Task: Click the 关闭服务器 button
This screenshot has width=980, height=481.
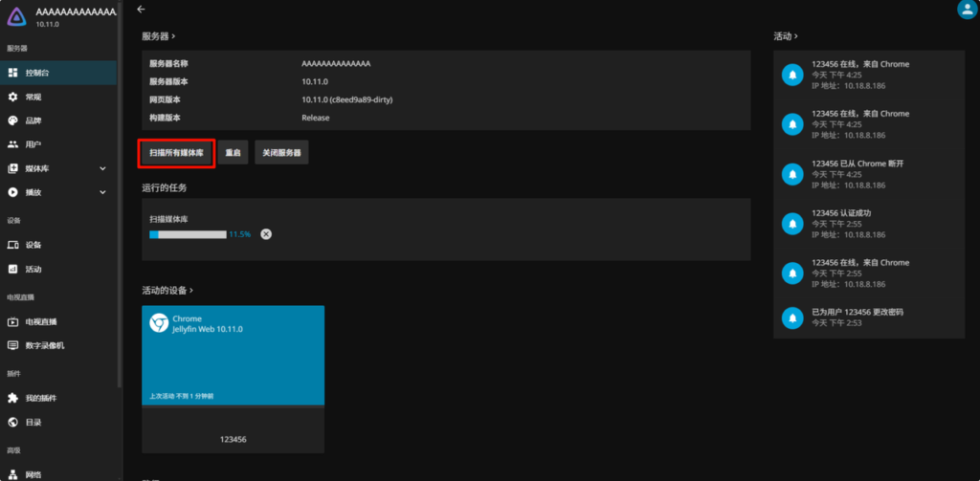Action: pyautogui.click(x=281, y=153)
